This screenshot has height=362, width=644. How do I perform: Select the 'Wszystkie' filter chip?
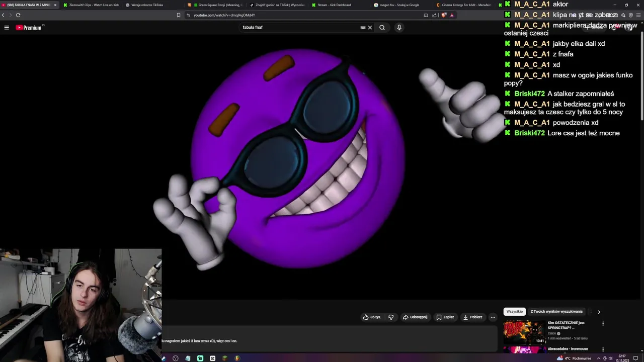(515, 312)
